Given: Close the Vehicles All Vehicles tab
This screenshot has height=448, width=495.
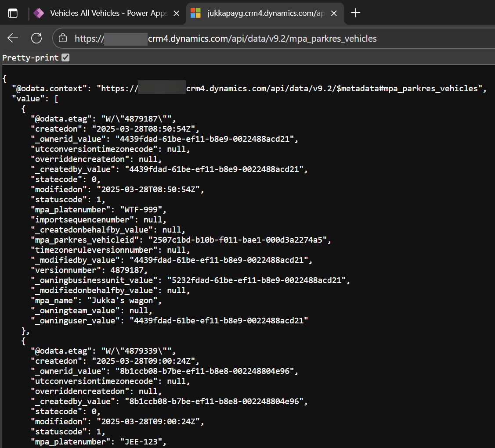Looking at the screenshot, I should point(177,13).
